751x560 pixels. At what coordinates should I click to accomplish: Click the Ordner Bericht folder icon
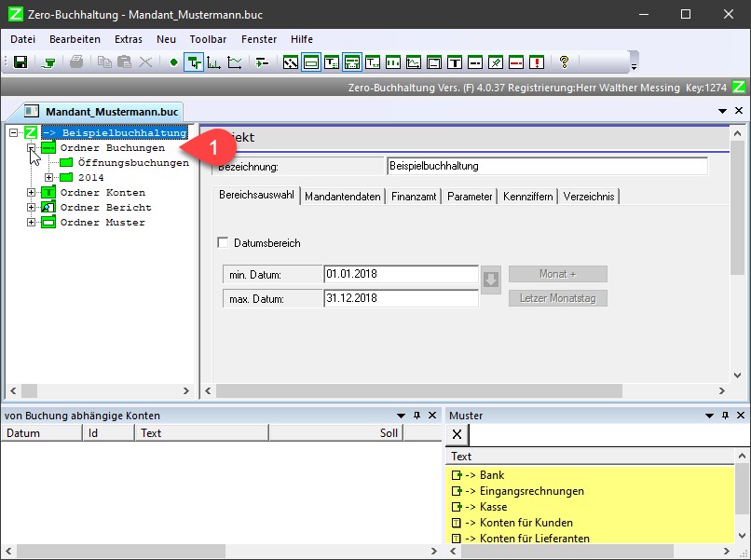click(x=48, y=208)
